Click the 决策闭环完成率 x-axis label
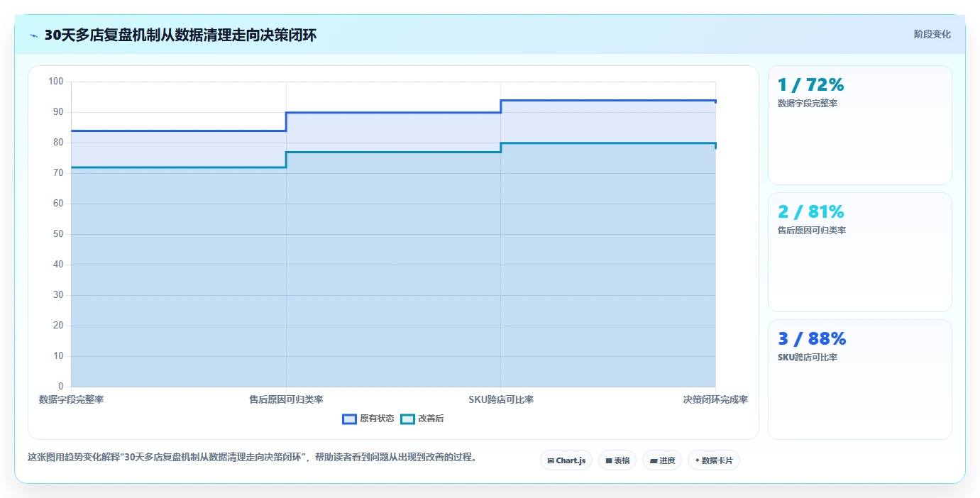Viewport: 980px width, 498px height. 715,399
